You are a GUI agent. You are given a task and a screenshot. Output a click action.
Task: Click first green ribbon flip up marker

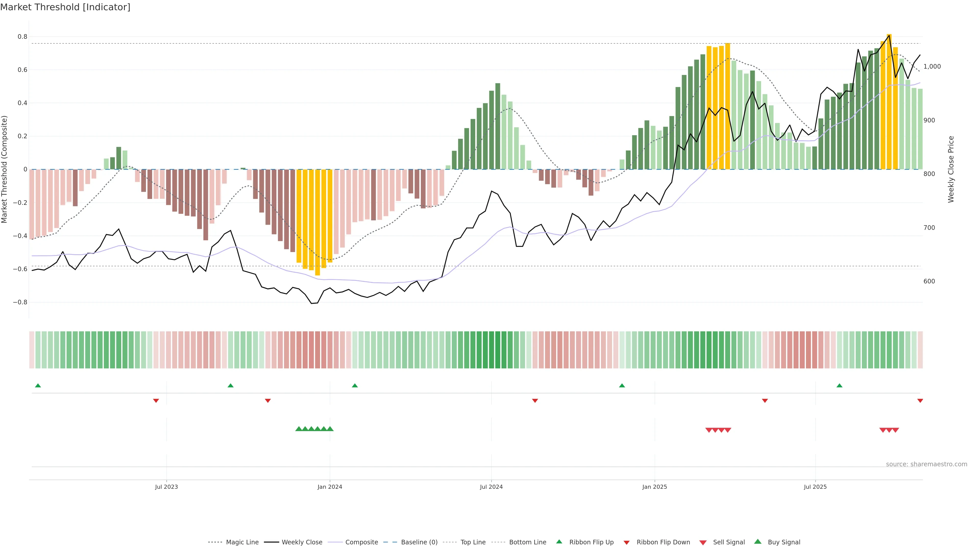pos(38,386)
